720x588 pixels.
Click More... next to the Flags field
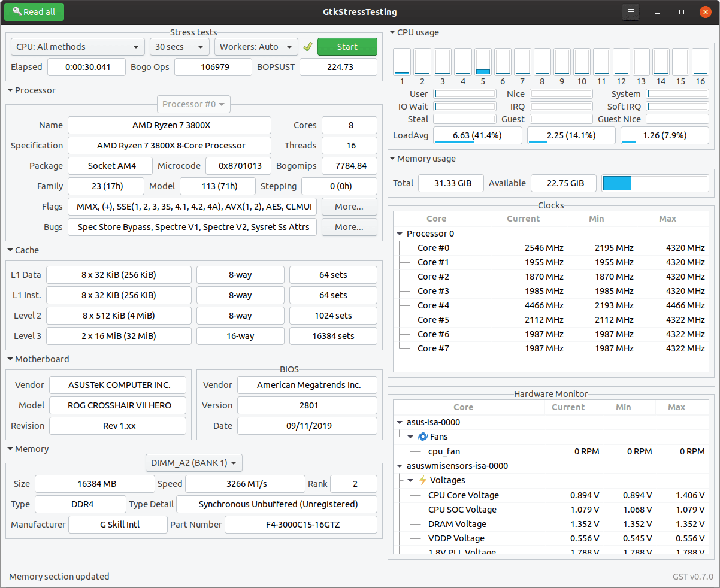pyautogui.click(x=349, y=207)
